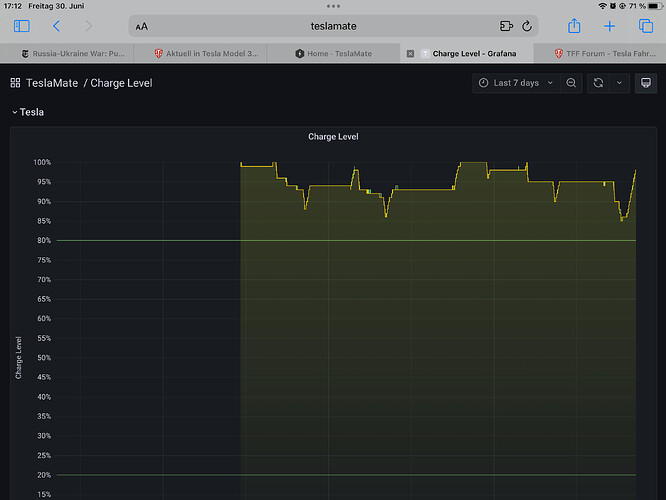Image resolution: width=666 pixels, height=500 pixels.
Task: Click the Charge Level dashboard title
Action: (121, 83)
